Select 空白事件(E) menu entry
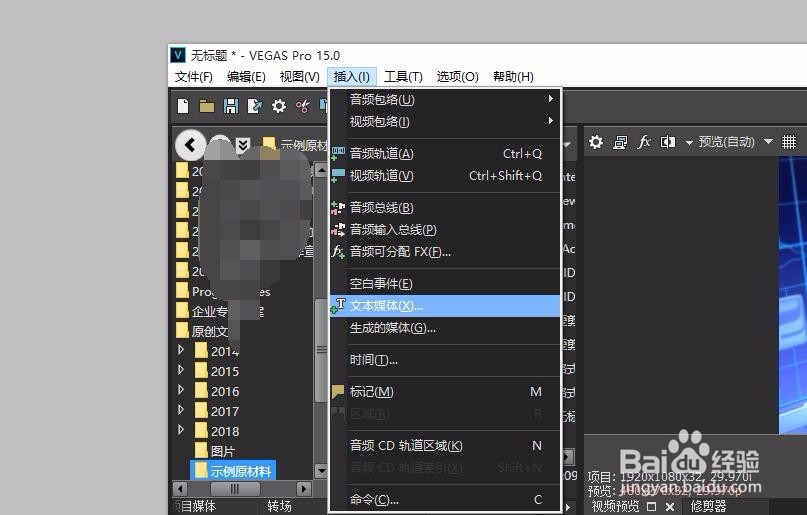 pos(445,283)
